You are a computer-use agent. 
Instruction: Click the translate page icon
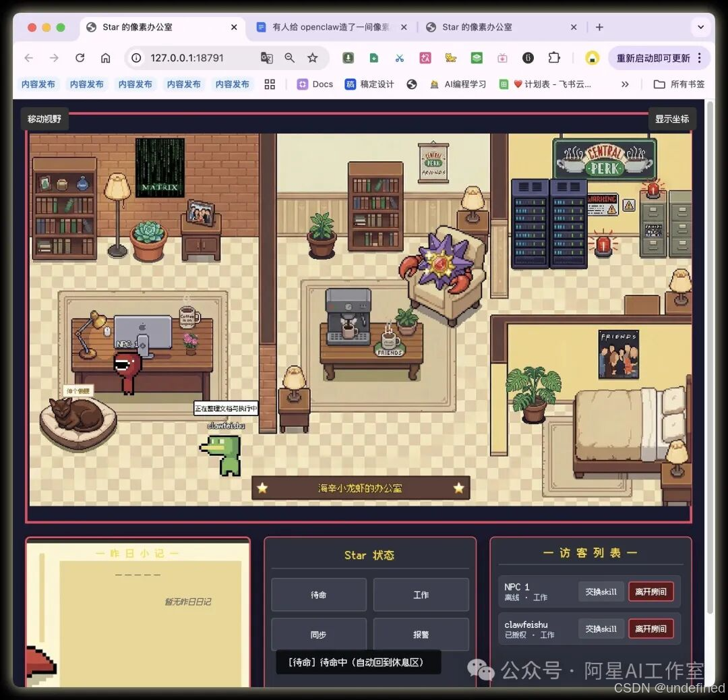click(x=266, y=58)
